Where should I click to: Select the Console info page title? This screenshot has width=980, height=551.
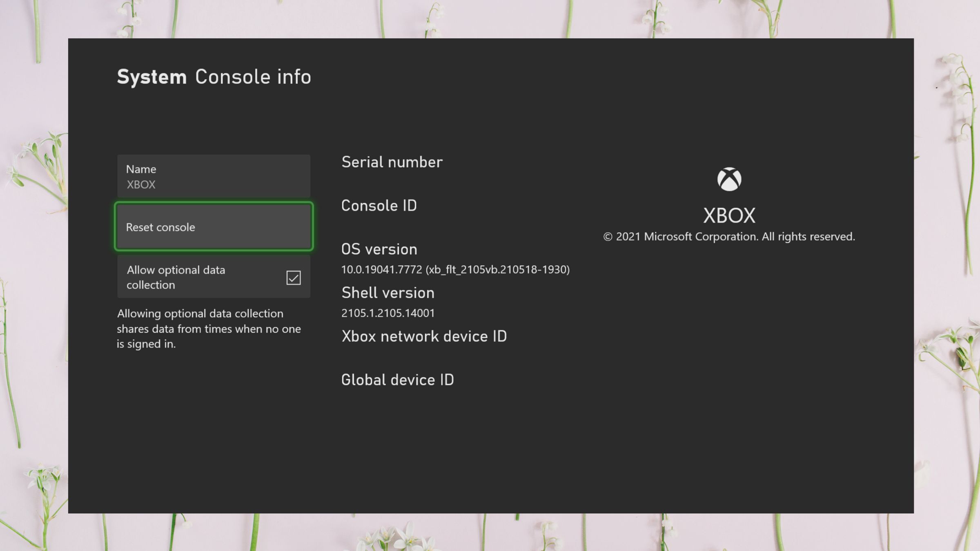click(x=252, y=76)
